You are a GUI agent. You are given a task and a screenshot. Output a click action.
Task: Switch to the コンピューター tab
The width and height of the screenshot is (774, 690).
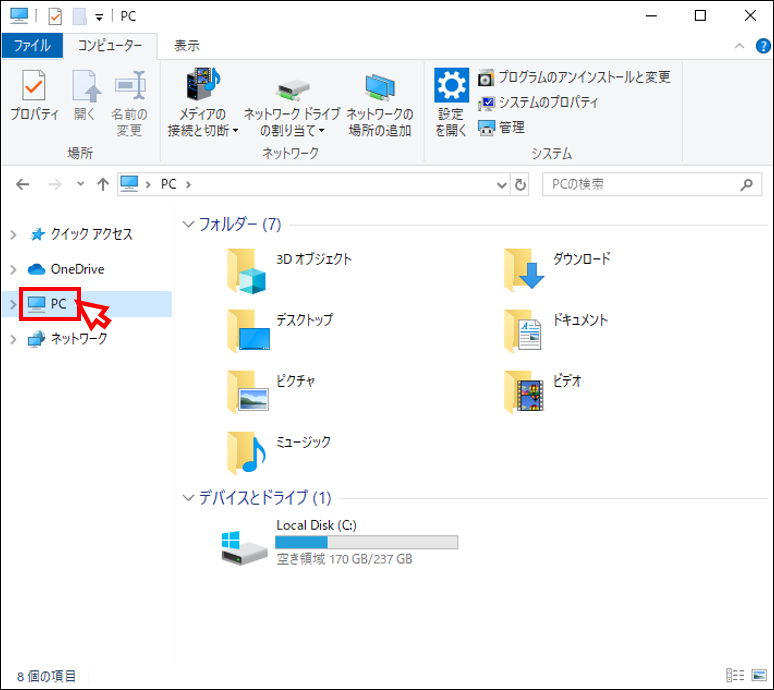110,46
